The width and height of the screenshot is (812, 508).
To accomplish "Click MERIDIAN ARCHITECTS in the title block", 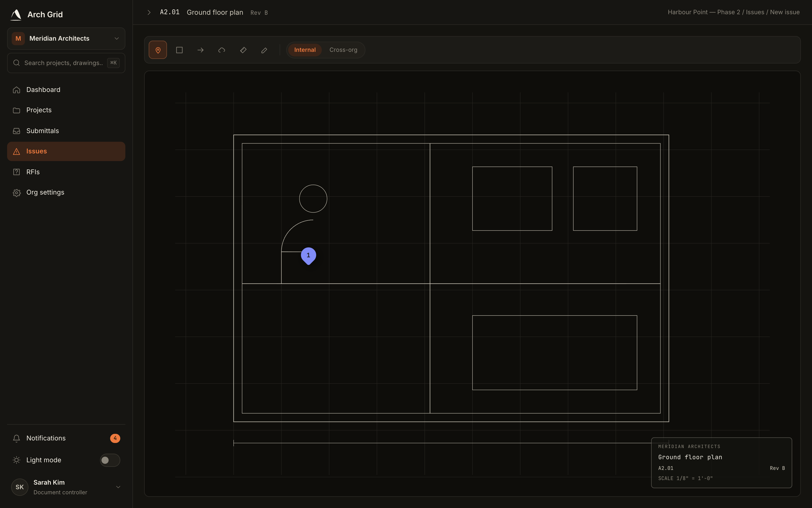I will click(689, 447).
